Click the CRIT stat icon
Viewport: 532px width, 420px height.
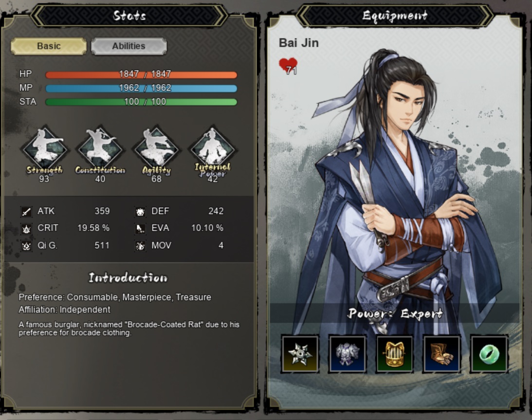tap(26, 229)
